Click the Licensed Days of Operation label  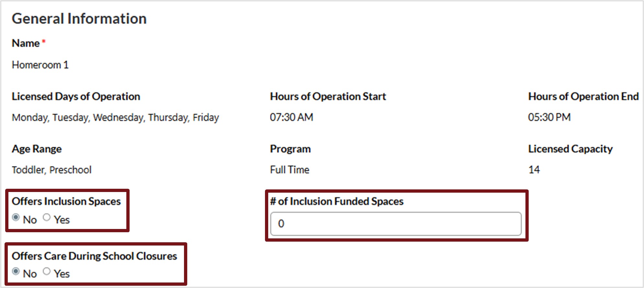point(76,96)
